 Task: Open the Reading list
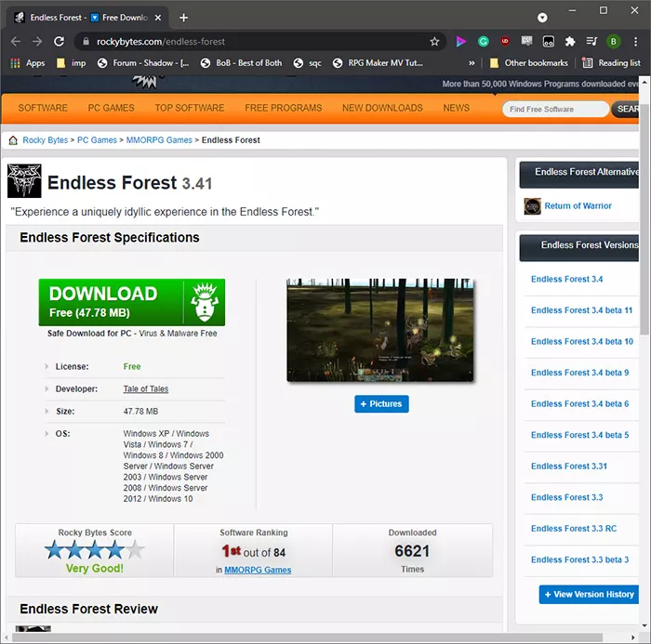pyautogui.click(x=612, y=63)
